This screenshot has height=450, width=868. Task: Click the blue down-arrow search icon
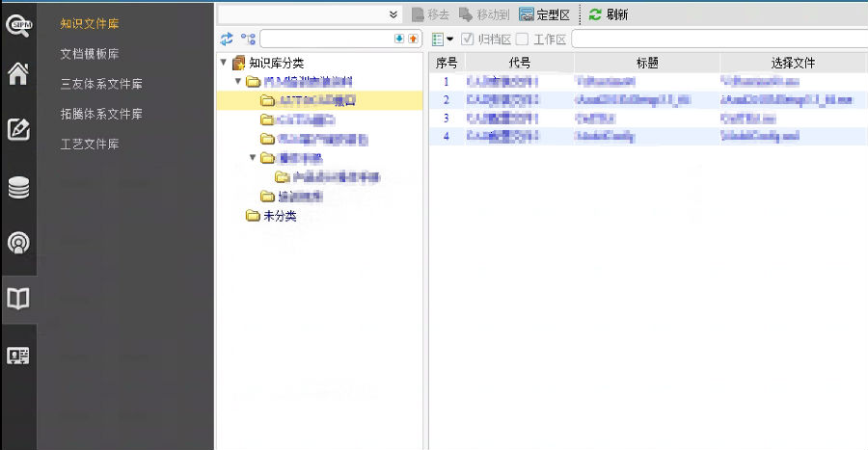pyautogui.click(x=399, y=39)
